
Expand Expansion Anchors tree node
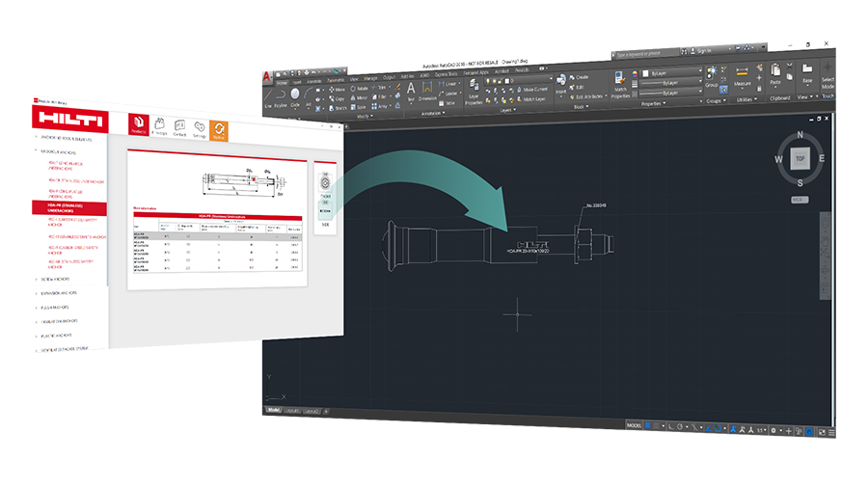(x=37, y=292)
